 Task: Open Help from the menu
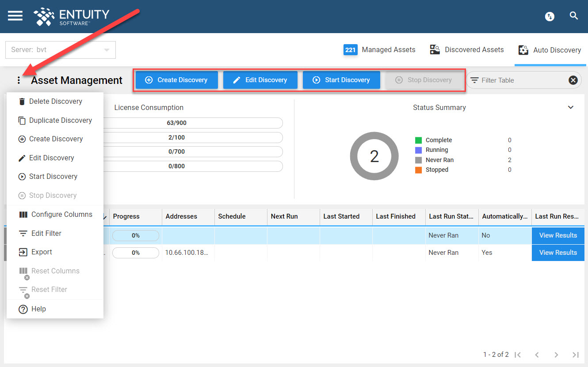point(55,309)
